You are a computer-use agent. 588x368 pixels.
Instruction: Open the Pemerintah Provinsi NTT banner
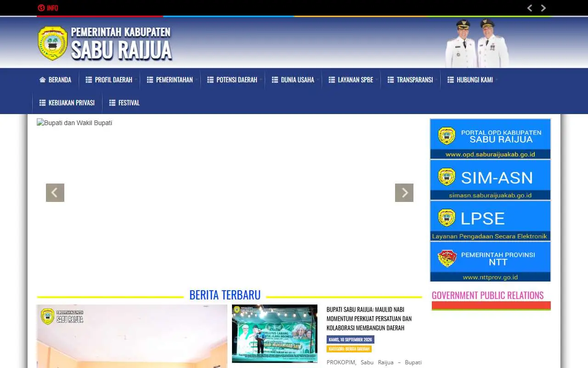490,261
